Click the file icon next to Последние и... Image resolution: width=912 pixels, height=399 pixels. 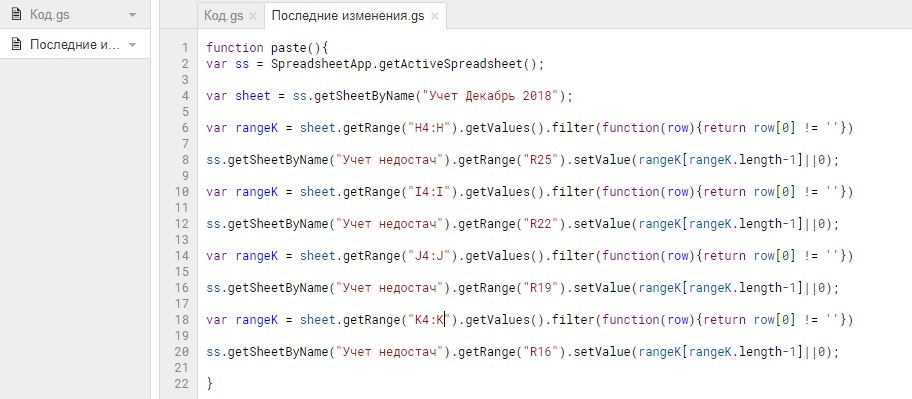pos(16,44)
